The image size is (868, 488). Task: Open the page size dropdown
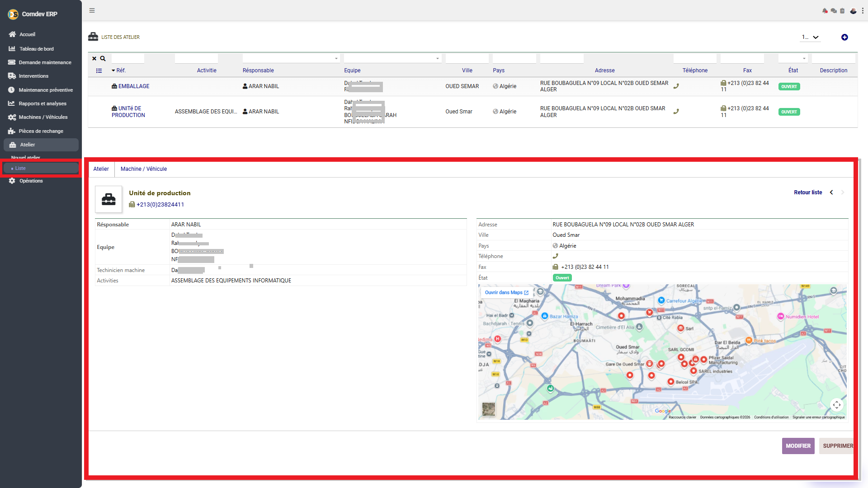tap(810, 38)
